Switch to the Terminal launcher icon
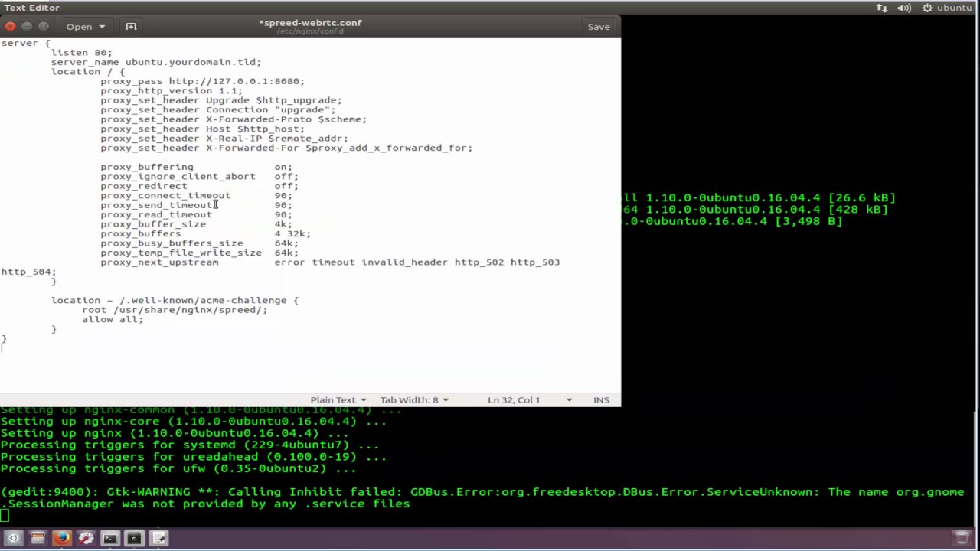 coord(109,538)
